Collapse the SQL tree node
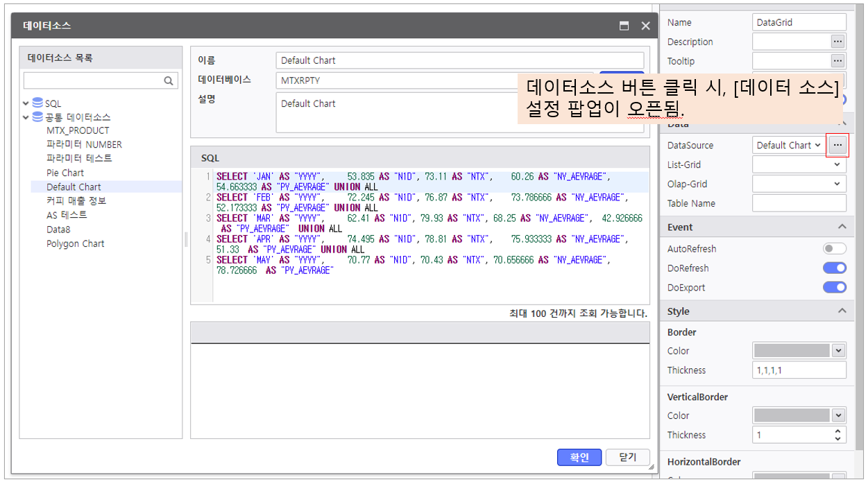Viewport: 868px width, 482px height. click(26, 103)
